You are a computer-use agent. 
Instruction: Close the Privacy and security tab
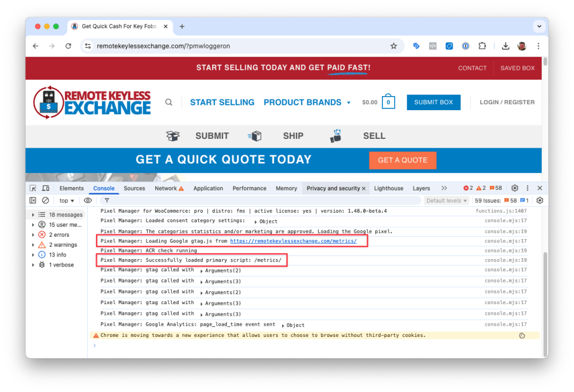click(364, 188)
